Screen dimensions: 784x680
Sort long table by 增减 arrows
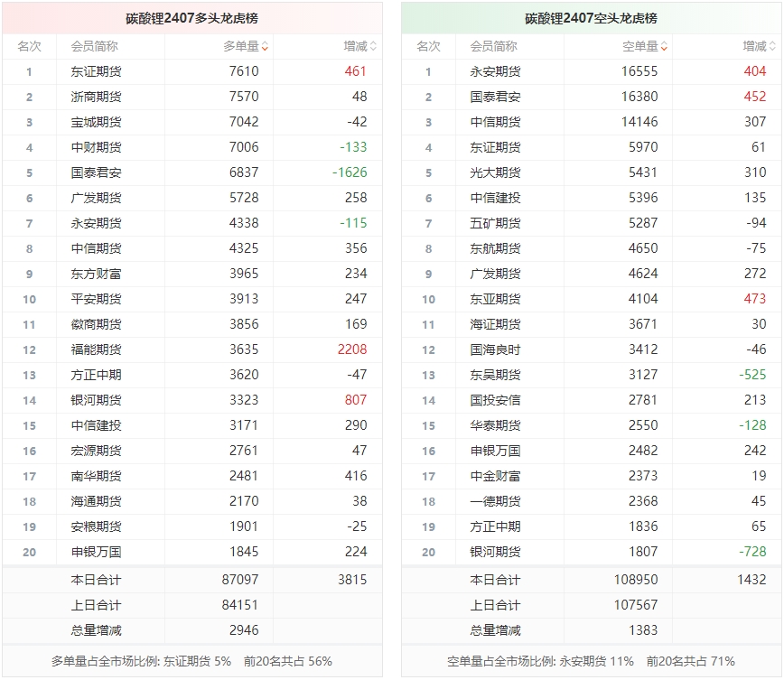tap(373, 46)
